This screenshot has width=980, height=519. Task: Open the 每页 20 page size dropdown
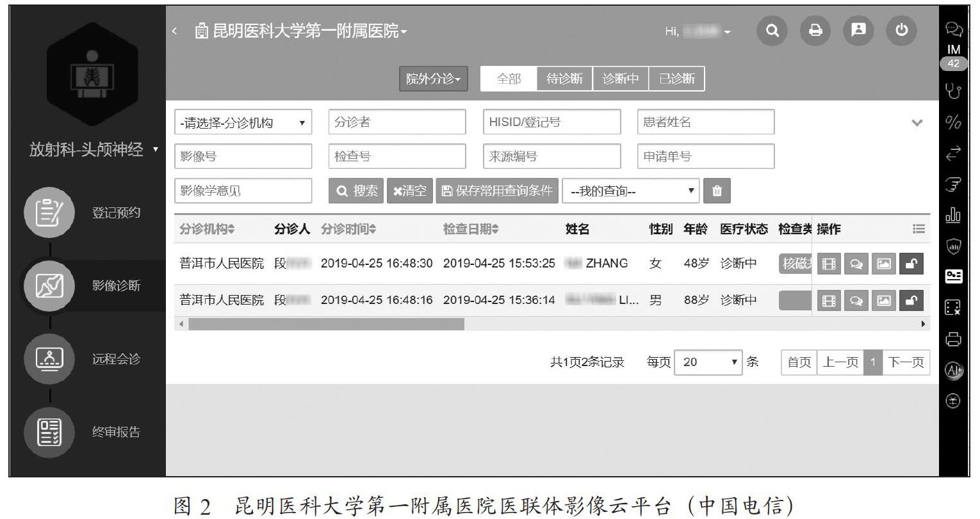tap(708, 362)
